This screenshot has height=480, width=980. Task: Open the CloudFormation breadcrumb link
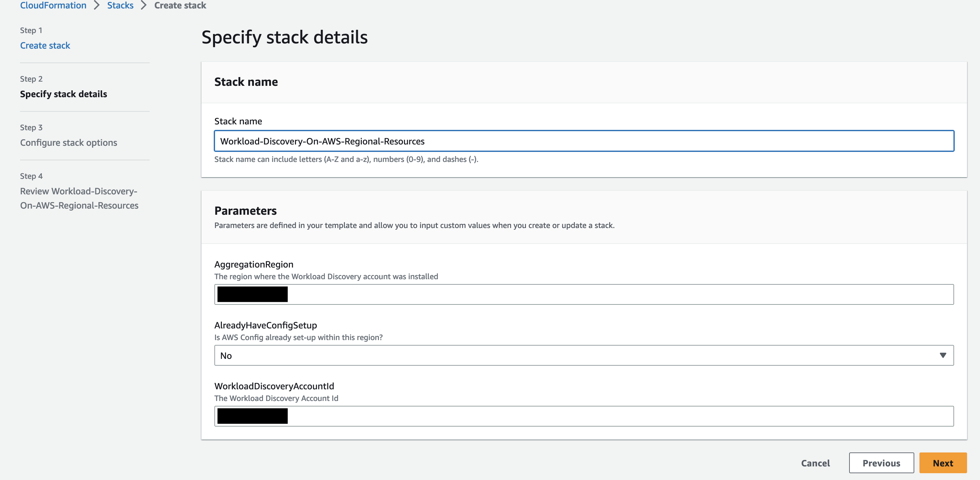click(53, 5)
